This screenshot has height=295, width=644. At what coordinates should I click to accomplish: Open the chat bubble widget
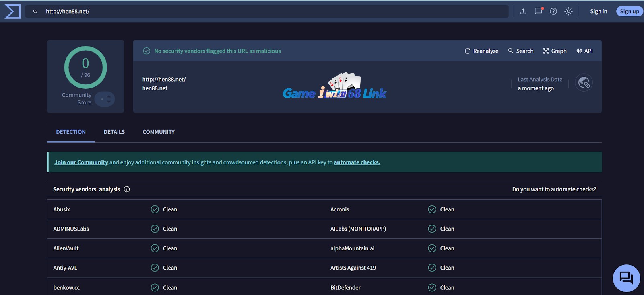pos(626,278)
